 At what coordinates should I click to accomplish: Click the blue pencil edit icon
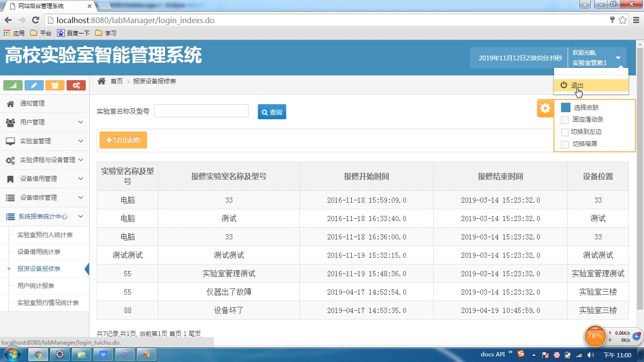pos(34,85)
